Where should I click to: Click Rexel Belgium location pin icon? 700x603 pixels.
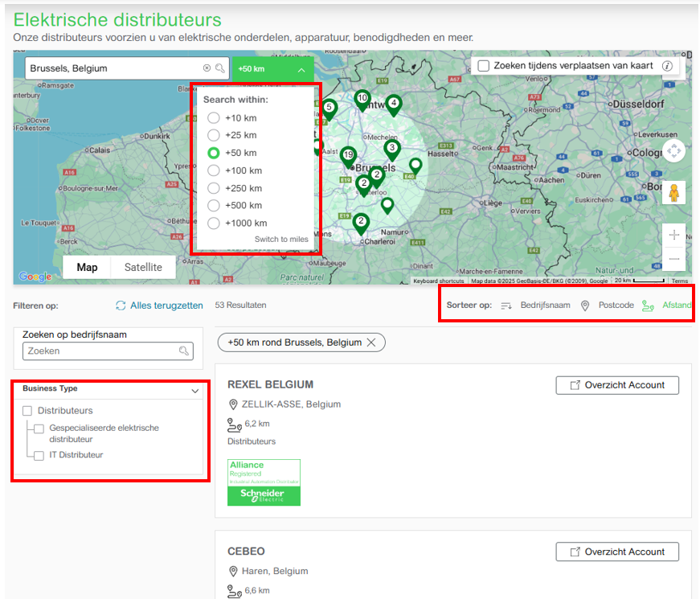click(x=233, y=404)
